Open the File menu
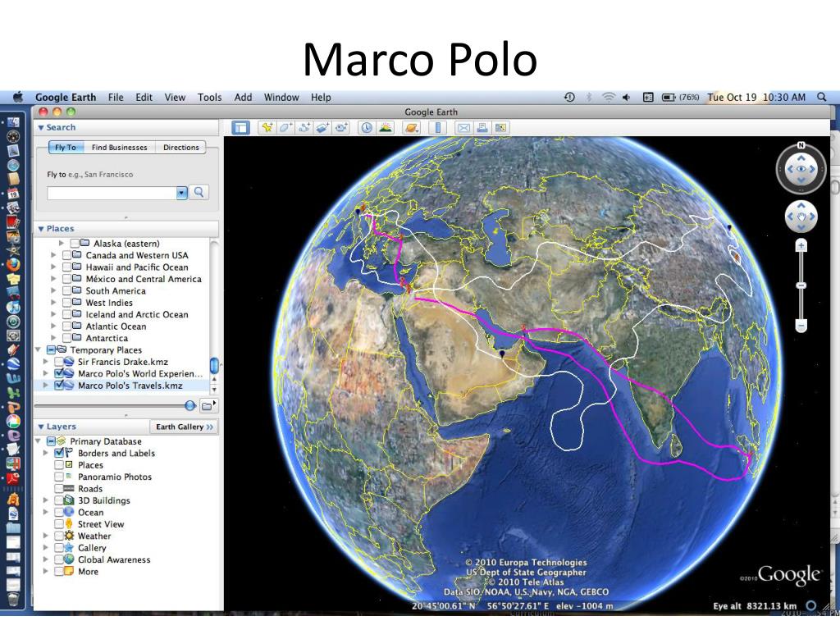 116,97
